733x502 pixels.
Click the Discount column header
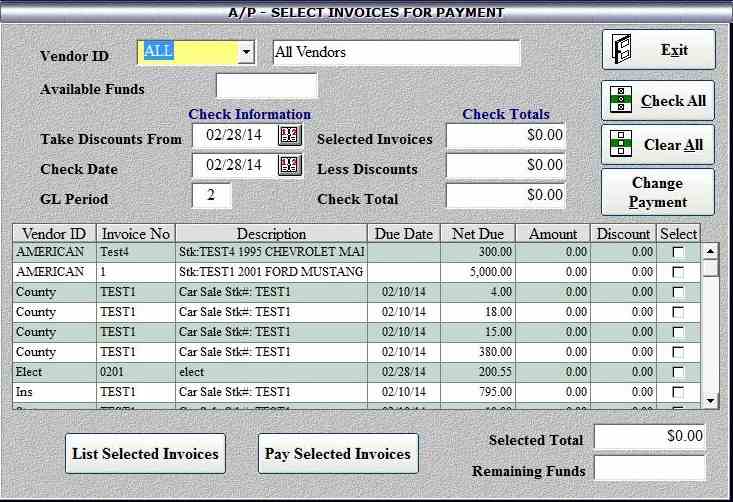[624, 233]
